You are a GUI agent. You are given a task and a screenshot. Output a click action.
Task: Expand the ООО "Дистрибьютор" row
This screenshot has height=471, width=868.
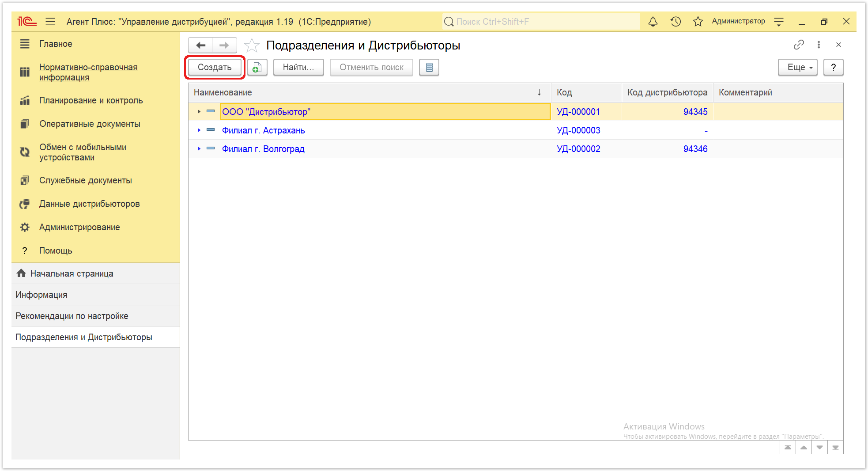[x=199, y=112]
